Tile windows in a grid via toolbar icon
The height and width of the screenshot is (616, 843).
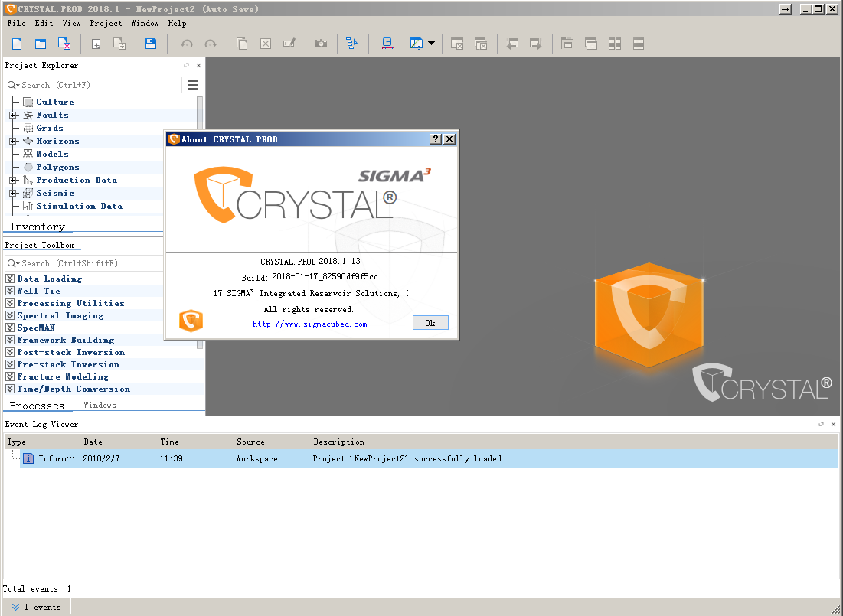point(615,44)
